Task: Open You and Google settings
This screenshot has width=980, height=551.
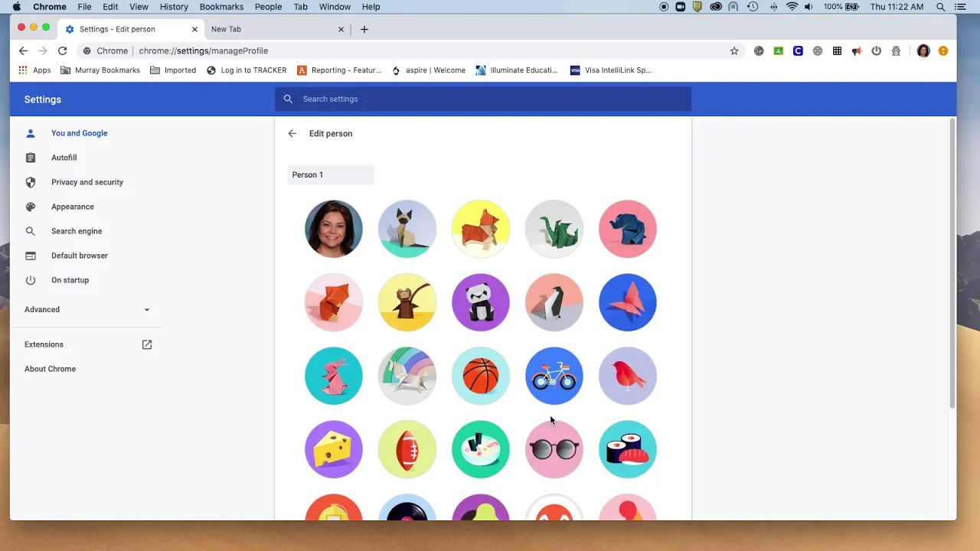Action: 80,133
